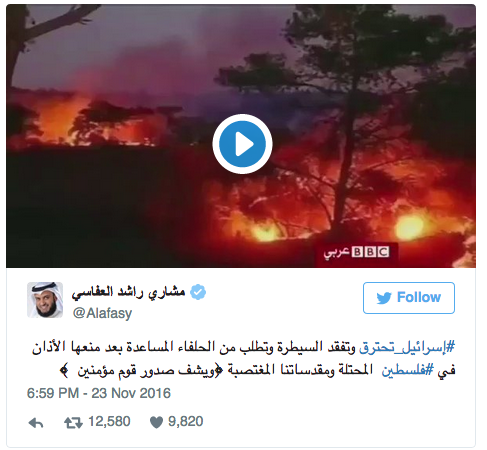This screenshot has height=450, width=487.
Task: View the 12,580 retweets count
Action: pyautogui.click(x=109, y=422)
